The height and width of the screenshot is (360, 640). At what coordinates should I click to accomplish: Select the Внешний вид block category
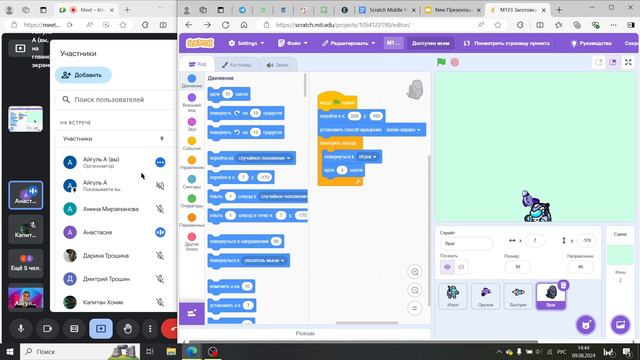point(191,102)
